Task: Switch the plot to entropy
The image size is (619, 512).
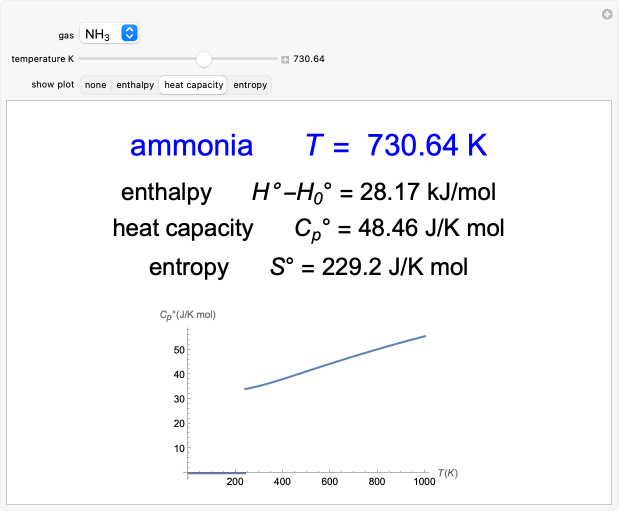Action: coord(250,85)
